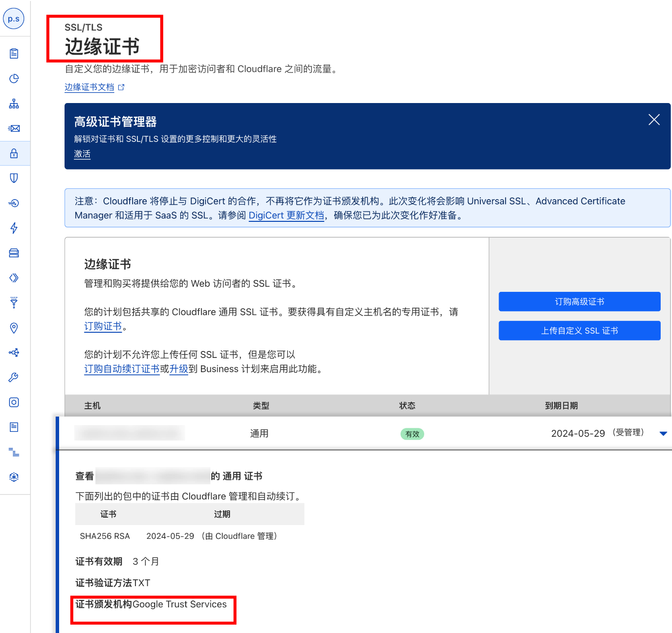Click the 主机 column header
Viewport: 672px width, 633px height.
click(92, 406)
